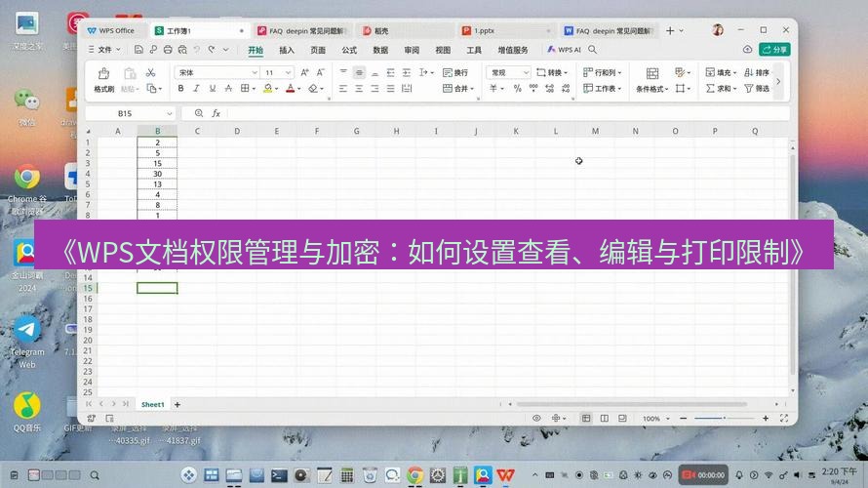The height and width of the screenshot is (488, 868).
Task: Switch to the 公式 Formulas tab
Action: 349,50
